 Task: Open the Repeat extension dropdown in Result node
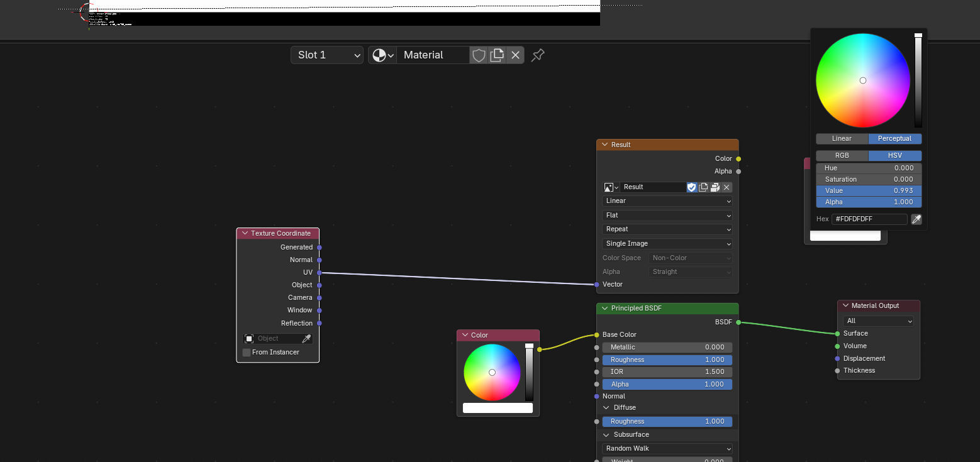[x=667, y=229]
